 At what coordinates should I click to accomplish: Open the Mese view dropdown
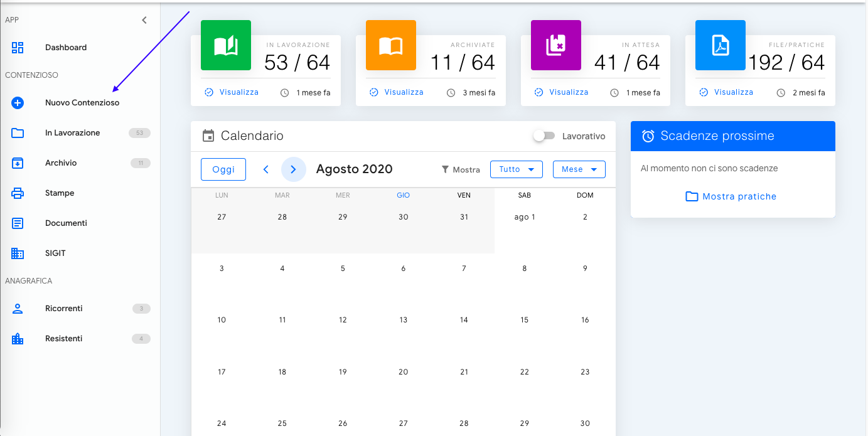pyautogui.click(x=579, y=169)
